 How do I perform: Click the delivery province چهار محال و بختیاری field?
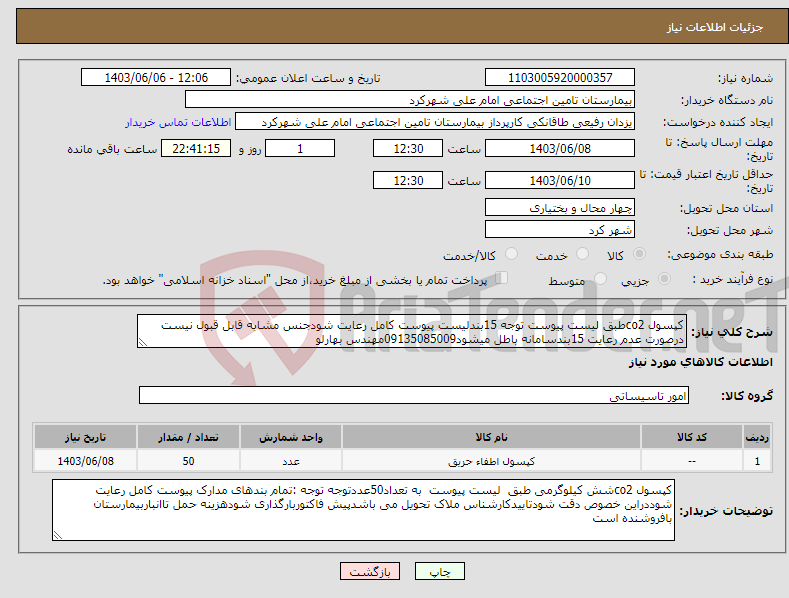point(560,207)
